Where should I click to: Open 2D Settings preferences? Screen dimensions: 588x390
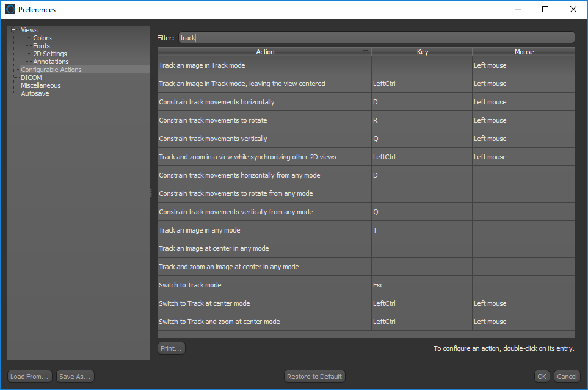(x=50, y=54)
